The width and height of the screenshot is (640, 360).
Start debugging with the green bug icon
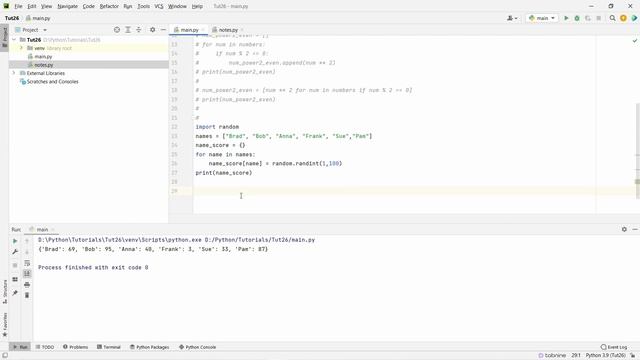pos(577,18)
